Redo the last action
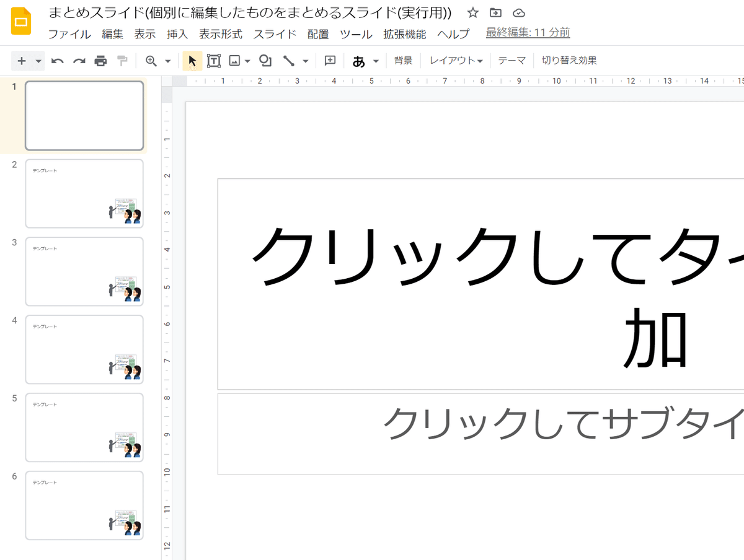The width and height of the screenshot is (744, 560). [79, 61]
